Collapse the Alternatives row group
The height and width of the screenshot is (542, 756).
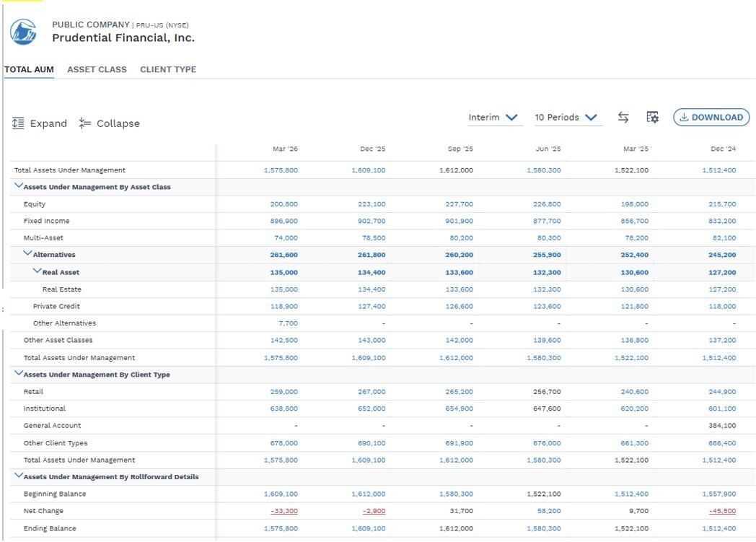coord(28,253)
